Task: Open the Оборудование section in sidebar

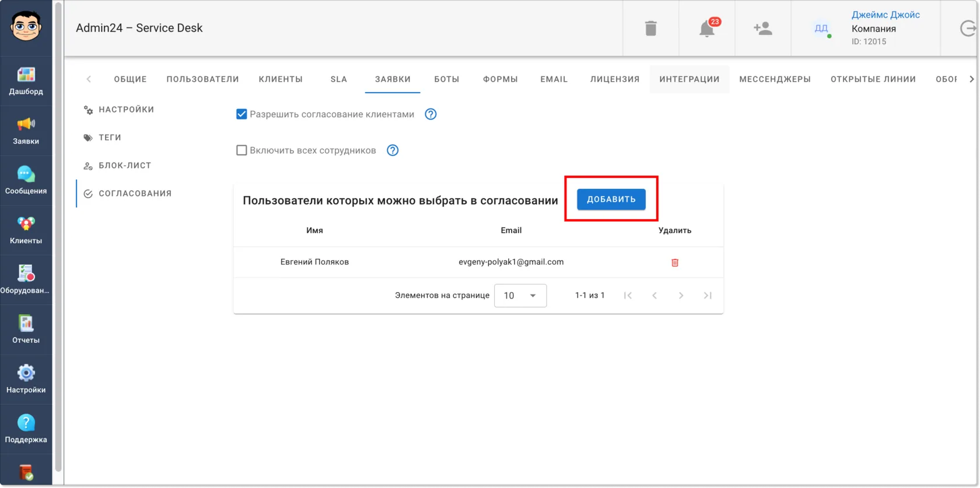Action: click(x=26, y=280)
